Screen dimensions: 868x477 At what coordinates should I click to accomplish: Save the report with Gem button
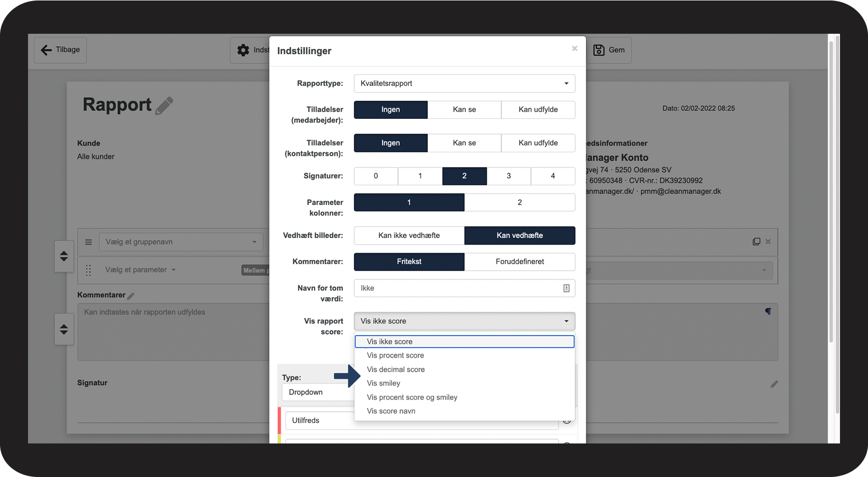[x=609, y=50]
